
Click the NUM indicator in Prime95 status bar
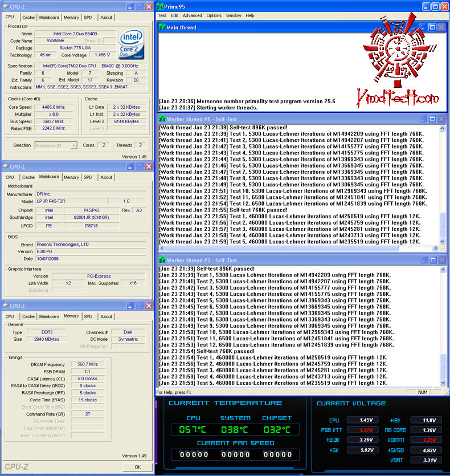click(423, 392)
